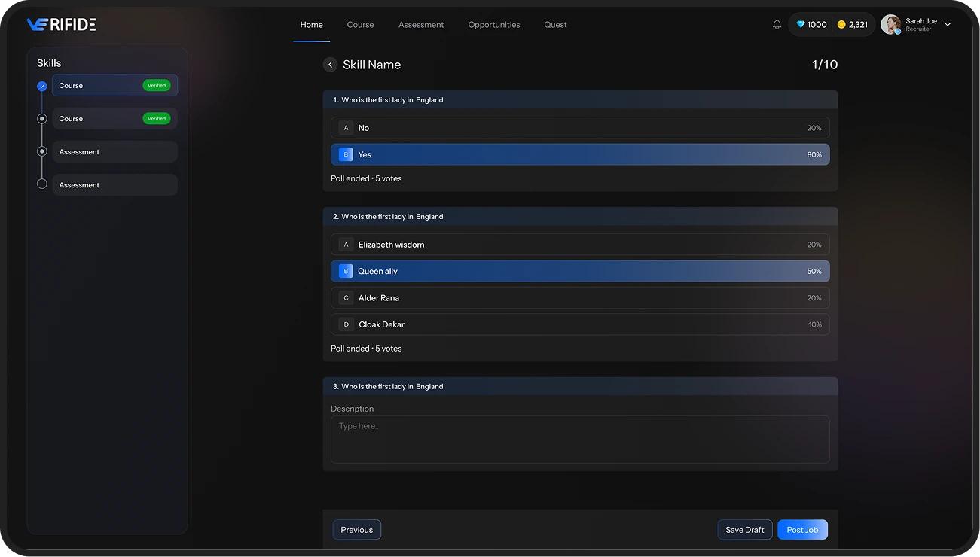Open the Opportunities tab
This screenshot has height=557, width=980.
coord(493,25)
